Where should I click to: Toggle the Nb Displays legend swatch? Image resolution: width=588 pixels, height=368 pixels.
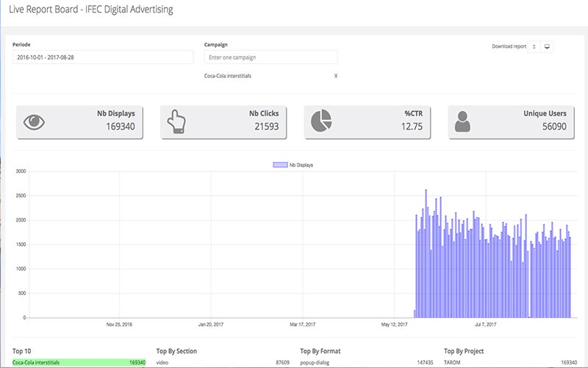[x=280, y=165]
